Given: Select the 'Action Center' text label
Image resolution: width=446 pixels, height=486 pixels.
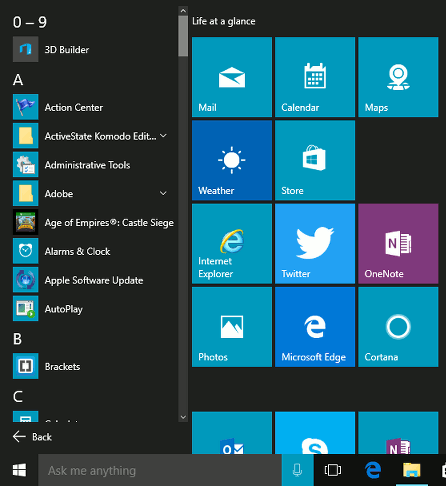Looking at the screenshot, I should tap(74, 107).
